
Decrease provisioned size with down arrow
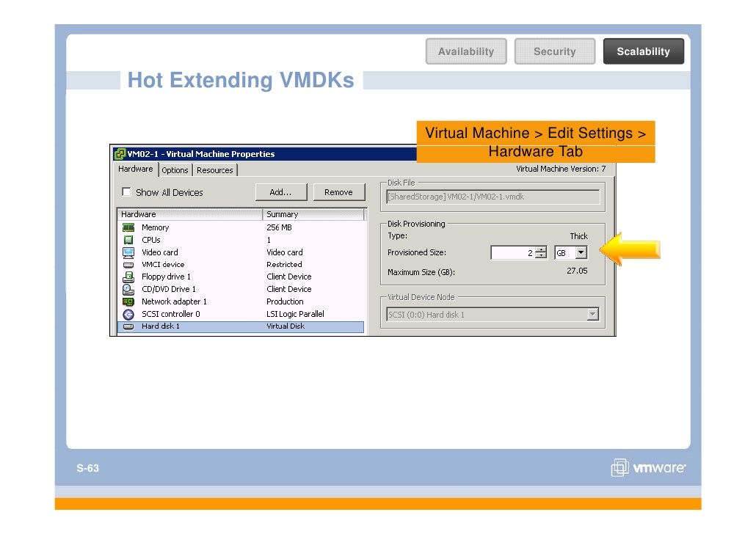[x=542, y=255]
